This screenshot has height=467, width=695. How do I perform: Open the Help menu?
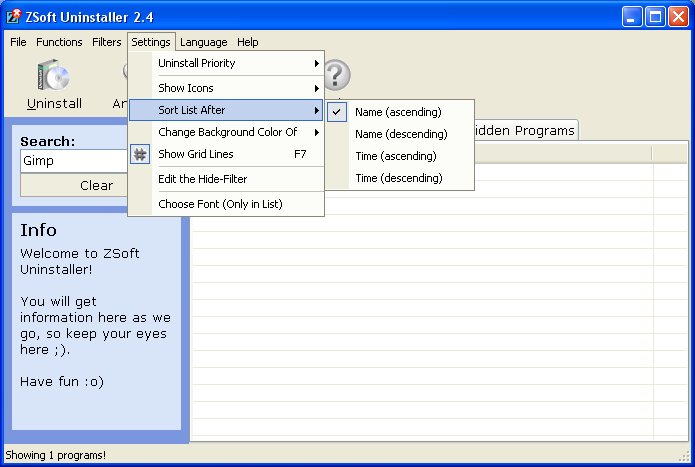[x=247, y=42]
